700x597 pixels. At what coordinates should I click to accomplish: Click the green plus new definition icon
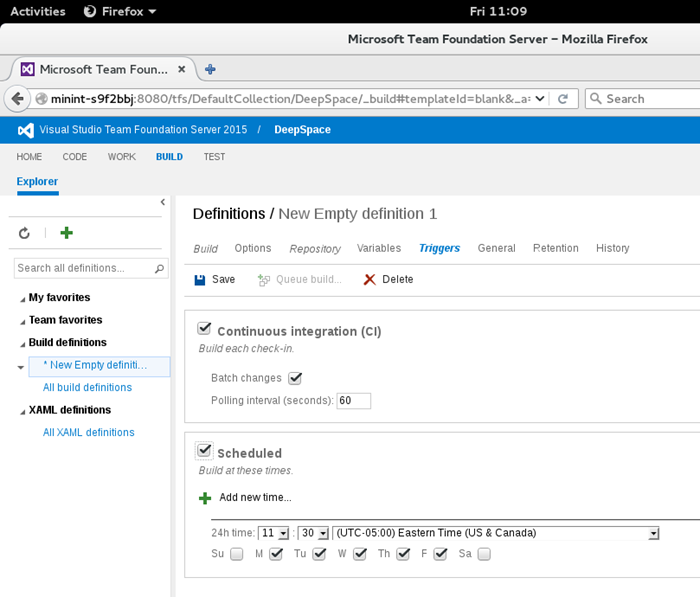(x=67, y=233)
